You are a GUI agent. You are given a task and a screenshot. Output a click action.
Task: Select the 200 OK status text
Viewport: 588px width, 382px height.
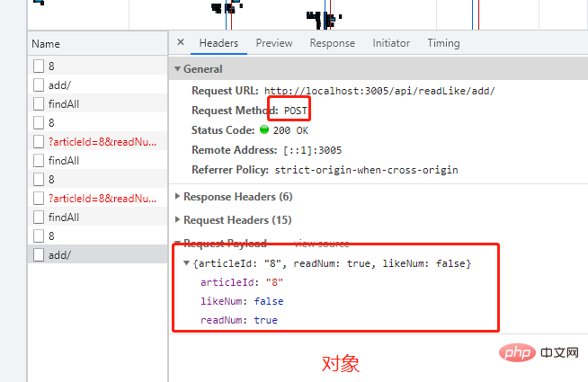[x=290, y=130]
